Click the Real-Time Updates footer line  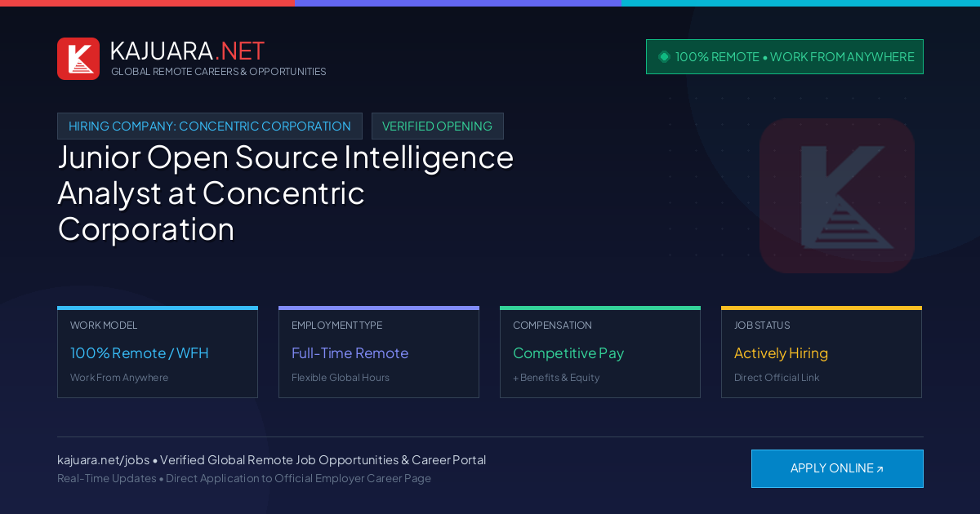[244, 478]
